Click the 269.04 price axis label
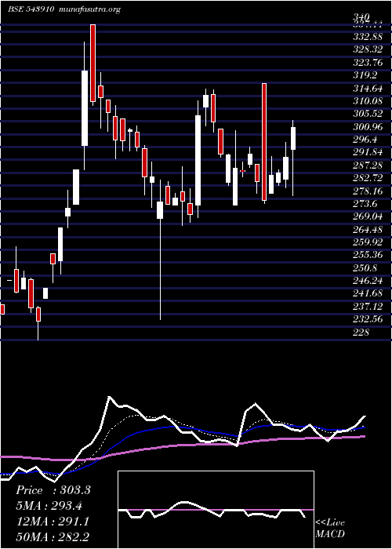 [367, 216]
